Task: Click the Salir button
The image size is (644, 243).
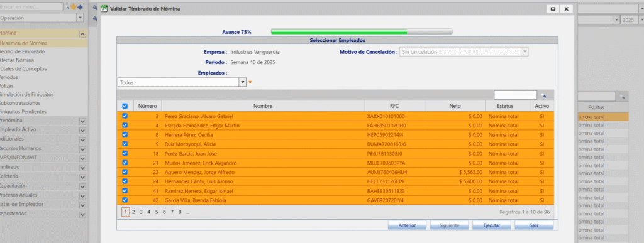Action: (534, 225)
